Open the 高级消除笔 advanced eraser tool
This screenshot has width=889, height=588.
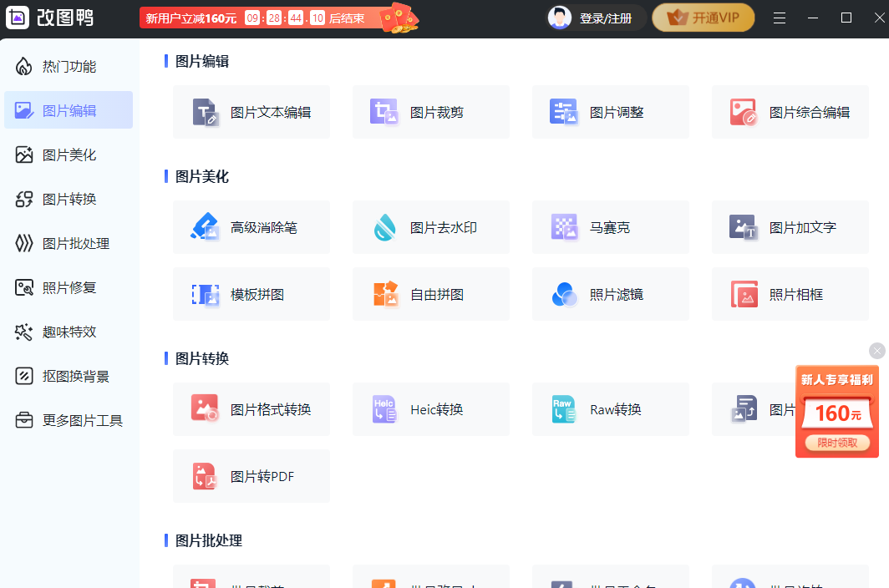click(x=251, y=227)
